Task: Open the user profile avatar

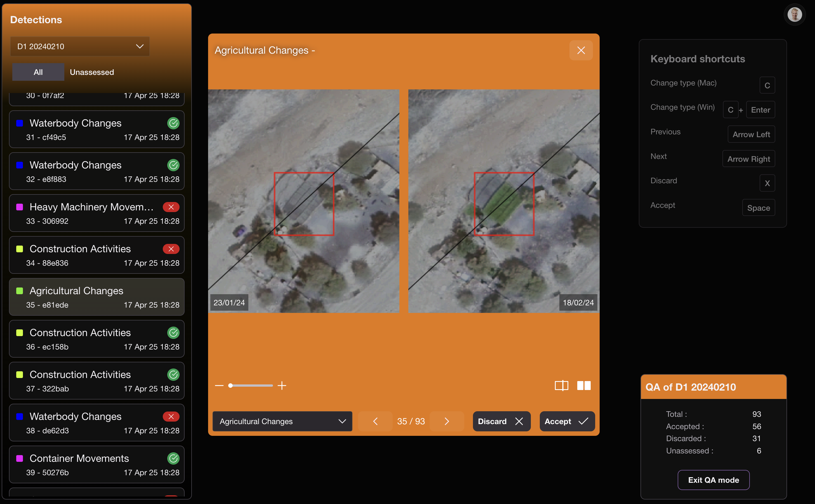Action: coord(794,15)
